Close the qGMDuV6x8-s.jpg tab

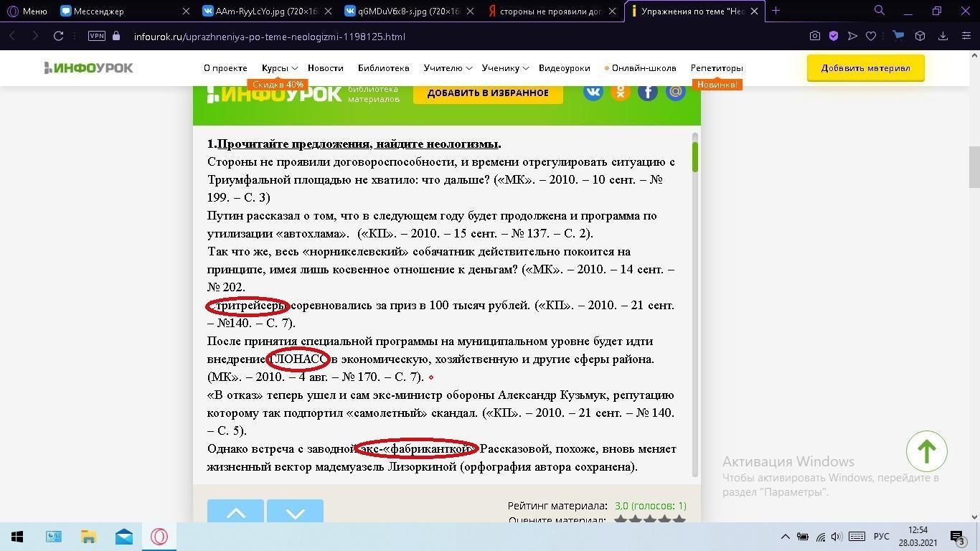469,11
